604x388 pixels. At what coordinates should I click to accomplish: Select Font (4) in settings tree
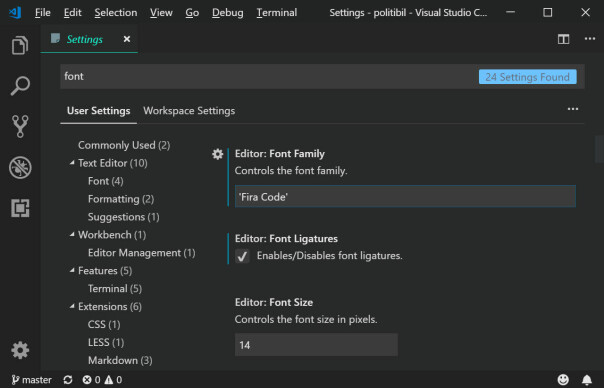pyautogui.click(x=106, y=181)
